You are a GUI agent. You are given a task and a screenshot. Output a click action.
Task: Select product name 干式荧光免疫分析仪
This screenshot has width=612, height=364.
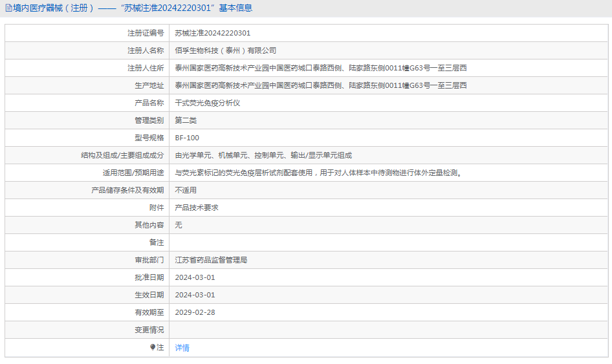point(207,103)
